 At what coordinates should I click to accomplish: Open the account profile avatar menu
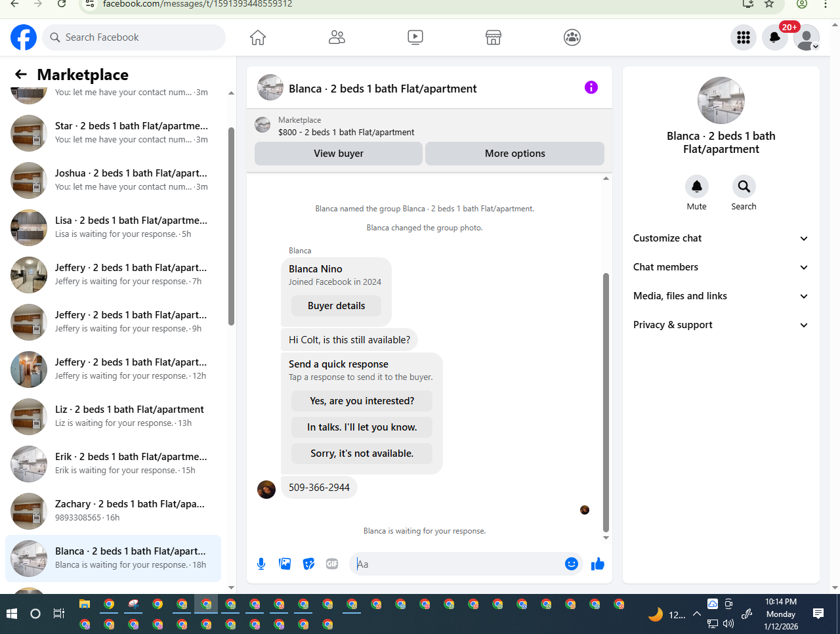click(x=807, y=37)
